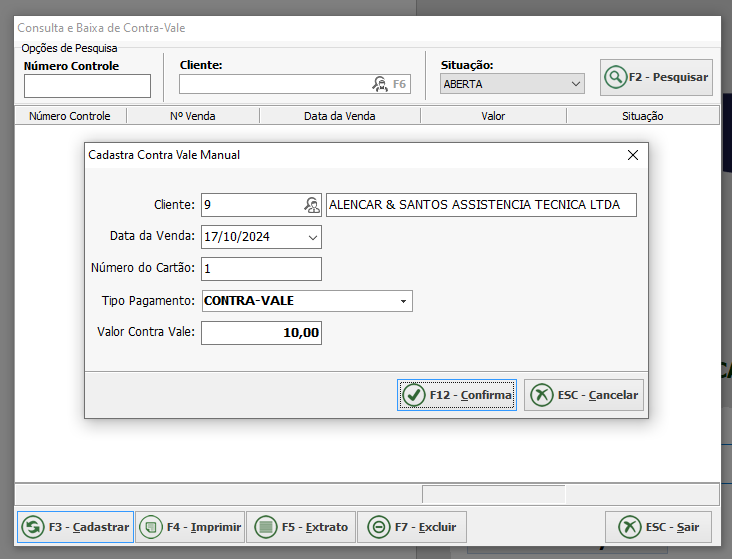Close the Cadastra Contra Vale Manual dialog

pyautogui.click(x=632, y=155)
